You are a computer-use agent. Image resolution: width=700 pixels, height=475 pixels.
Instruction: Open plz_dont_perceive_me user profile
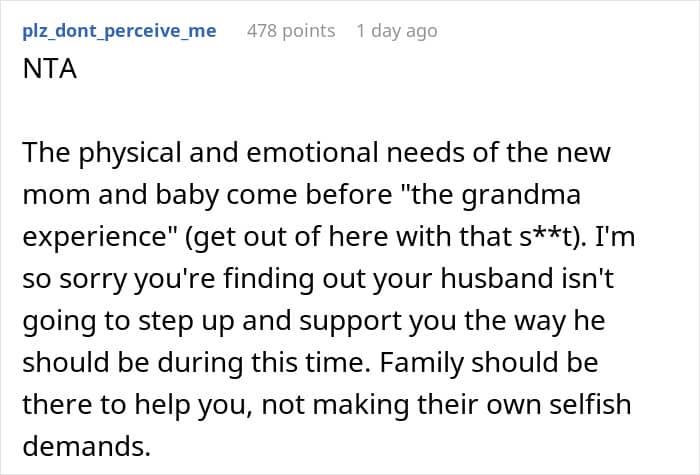pyautogui.click(x=118, y=31)
